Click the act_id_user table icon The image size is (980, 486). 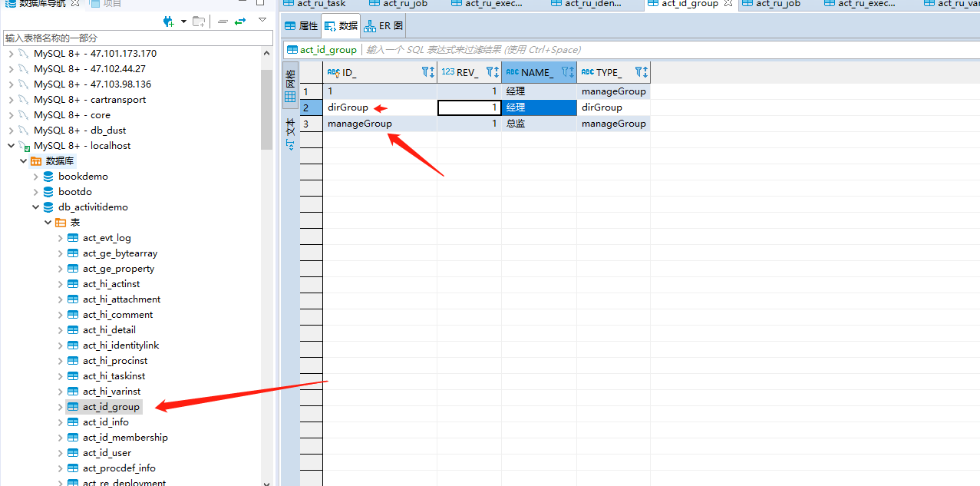pyautogui.click(x=73, y=453)
